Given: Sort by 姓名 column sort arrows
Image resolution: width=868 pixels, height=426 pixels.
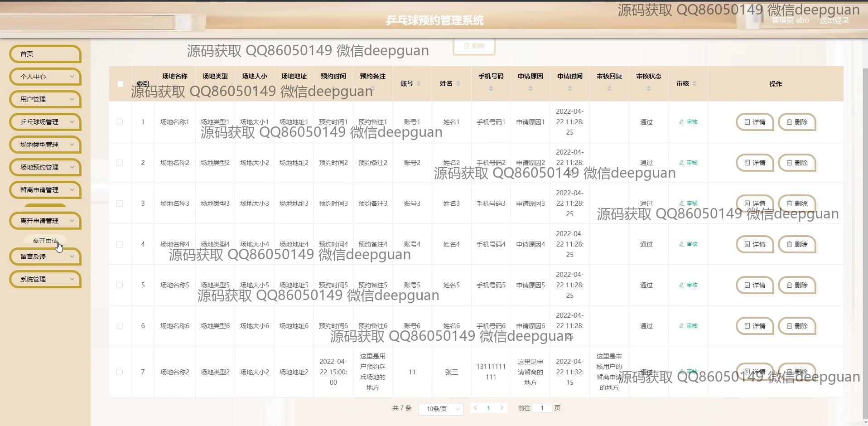Looking at the screenshot, I should pos(458,83).
